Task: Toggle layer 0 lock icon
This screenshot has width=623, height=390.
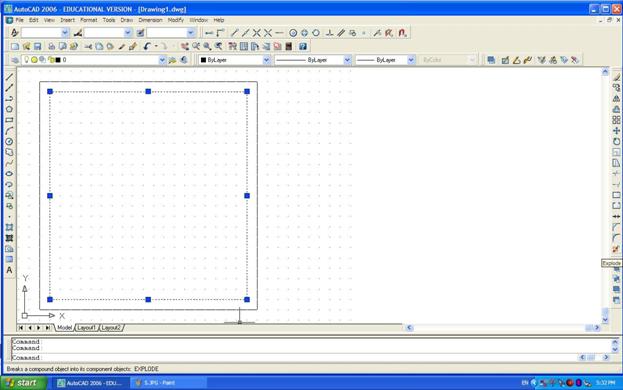Action: tap(51, 60)
